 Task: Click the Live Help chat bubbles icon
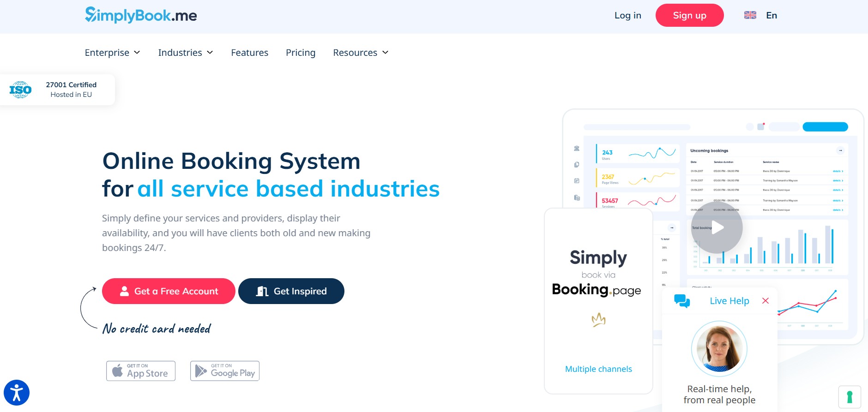coord(682,301)
